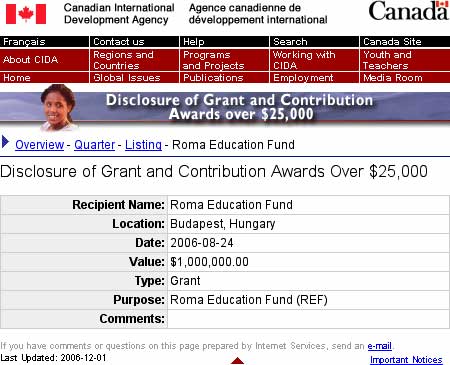Open the Media Room section
This screenshot has height=365, width=450.
[x=393, y=78]
